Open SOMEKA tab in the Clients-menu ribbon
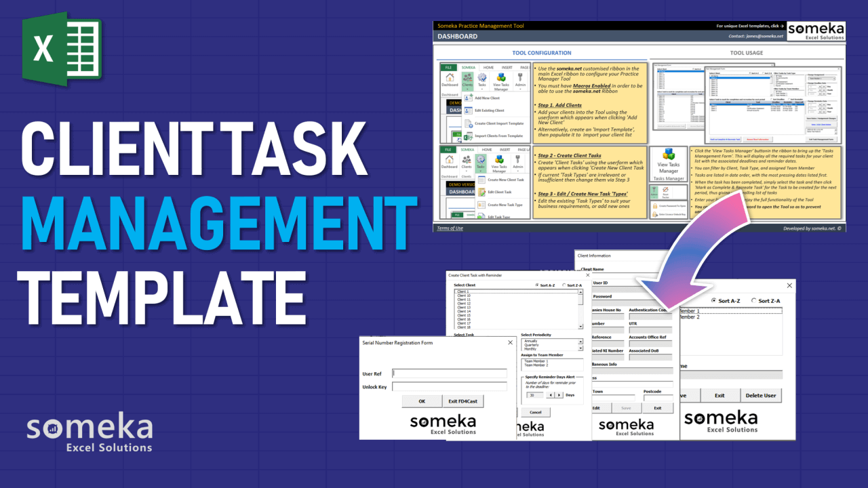 click(469, 67)
